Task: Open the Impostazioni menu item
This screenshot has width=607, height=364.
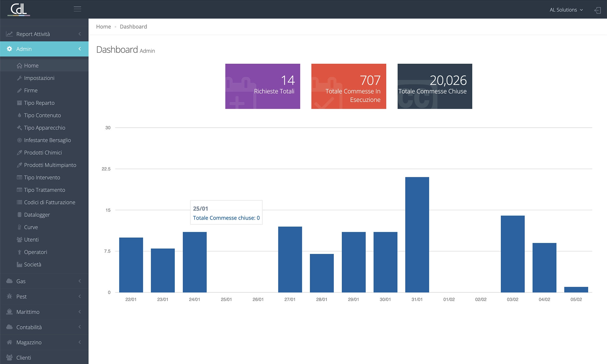Action: [x=44, y=78]
